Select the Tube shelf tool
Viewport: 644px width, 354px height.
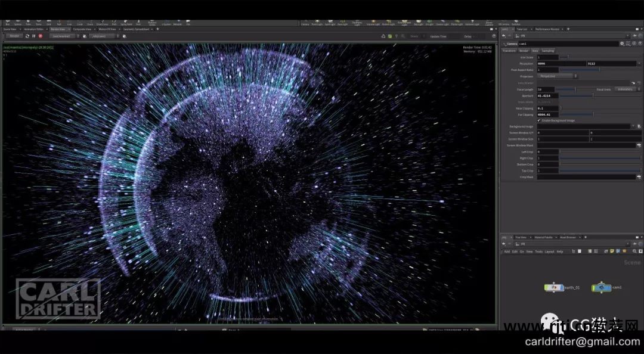(29, 23)
